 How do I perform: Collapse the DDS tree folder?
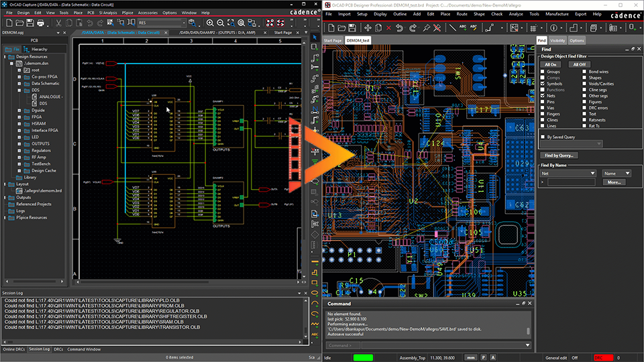tap(19, 90)
